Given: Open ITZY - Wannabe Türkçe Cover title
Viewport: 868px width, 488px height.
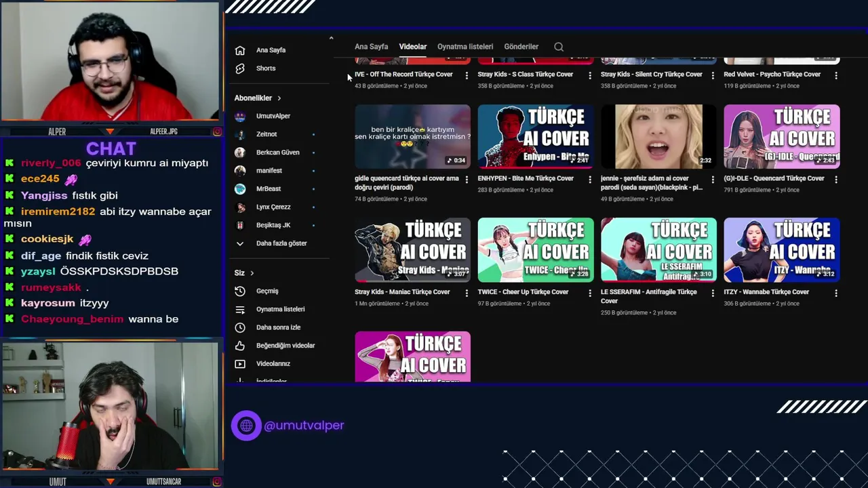Looking at the screenshot, I should [x=766, y=292].
